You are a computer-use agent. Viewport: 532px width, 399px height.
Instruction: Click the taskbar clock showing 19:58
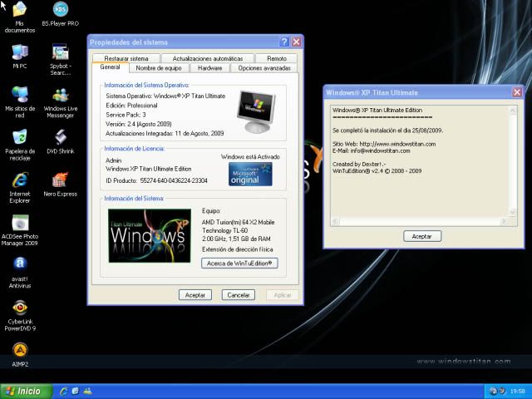[517, 392]
